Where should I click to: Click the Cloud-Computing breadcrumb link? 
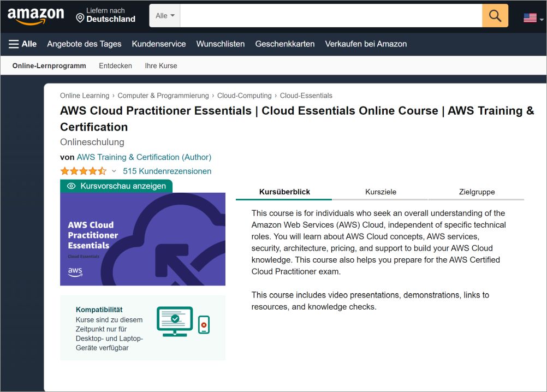tap(244, 96)
